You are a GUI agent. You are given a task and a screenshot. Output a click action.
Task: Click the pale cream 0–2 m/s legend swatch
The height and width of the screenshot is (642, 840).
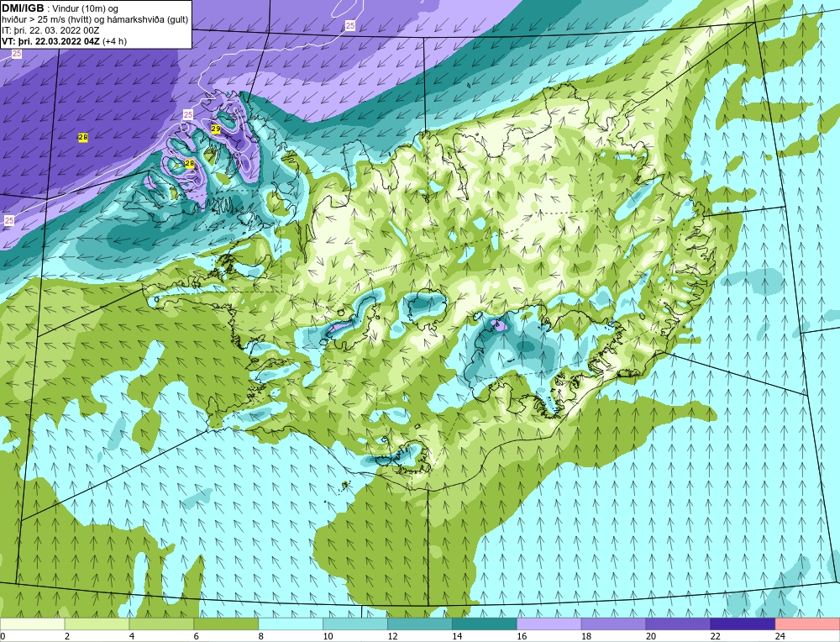pyautogui.click(x=33, y=624)
